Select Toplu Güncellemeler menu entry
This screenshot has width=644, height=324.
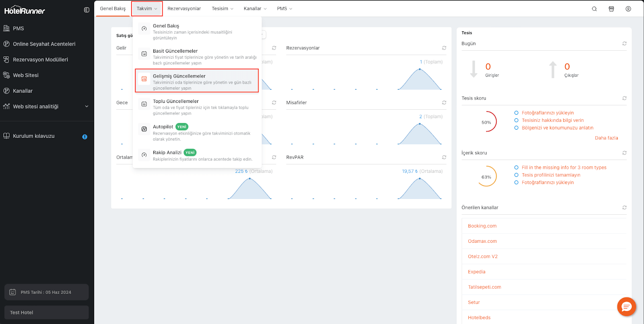coord(197,107)
